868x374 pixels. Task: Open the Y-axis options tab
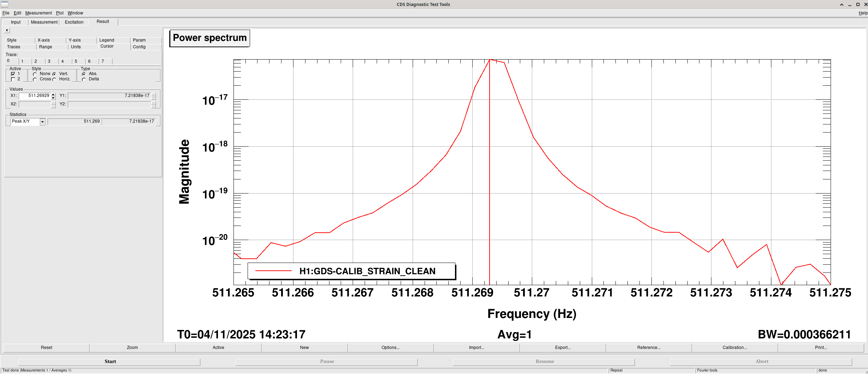[x=75, y=40]
